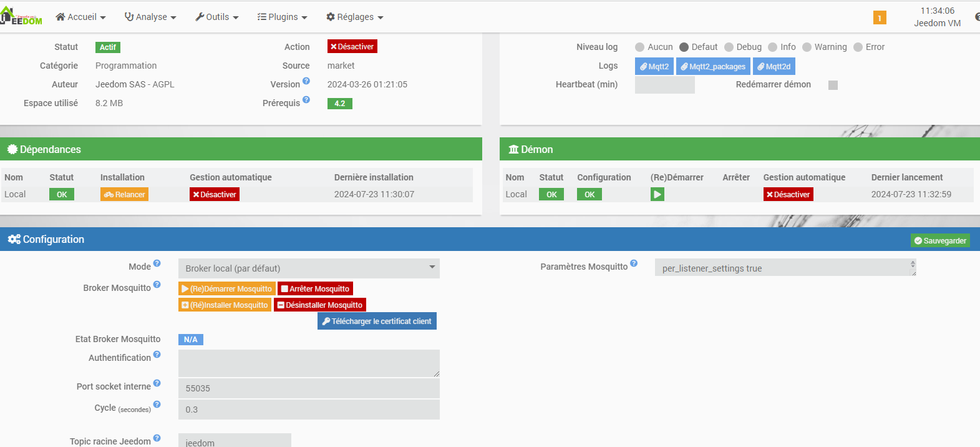
Task: Select Info log level
Action: click(773, 47)
